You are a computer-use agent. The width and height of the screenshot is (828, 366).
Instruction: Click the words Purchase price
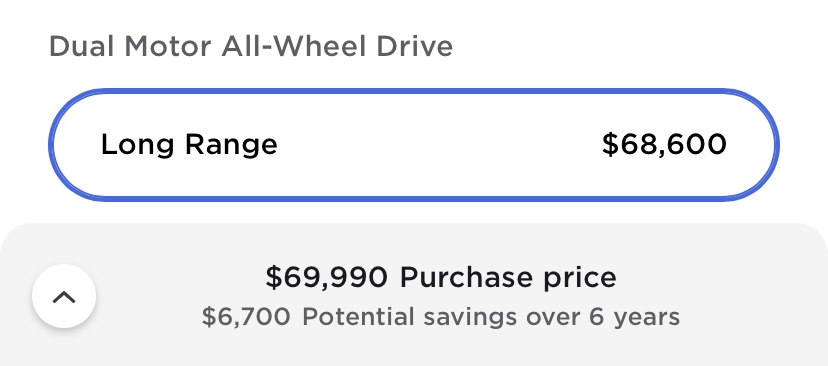click(508, 278)
